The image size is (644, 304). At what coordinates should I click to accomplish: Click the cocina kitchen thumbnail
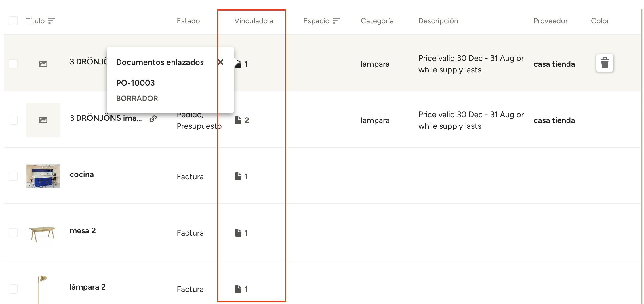43,176
